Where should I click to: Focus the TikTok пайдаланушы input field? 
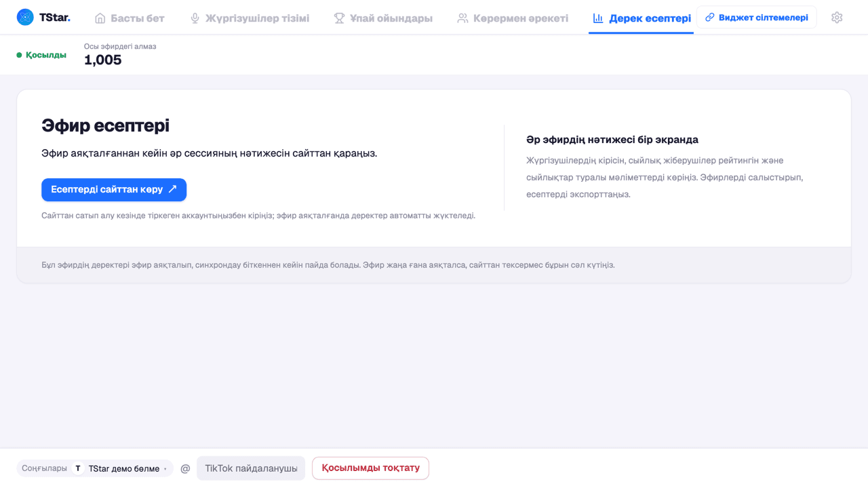coord(251,468)
